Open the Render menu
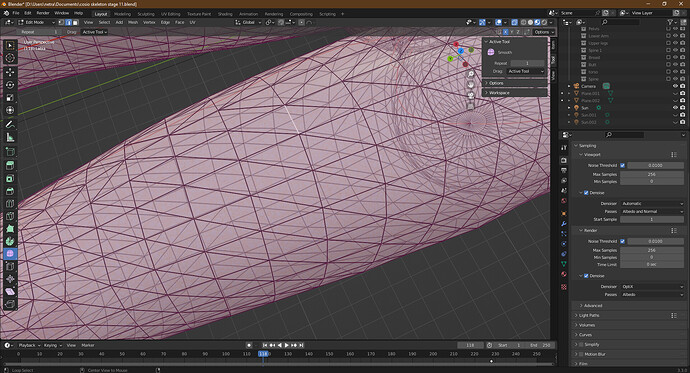The width and height of the screenshot is (690, 373). (x=43, y=13)
